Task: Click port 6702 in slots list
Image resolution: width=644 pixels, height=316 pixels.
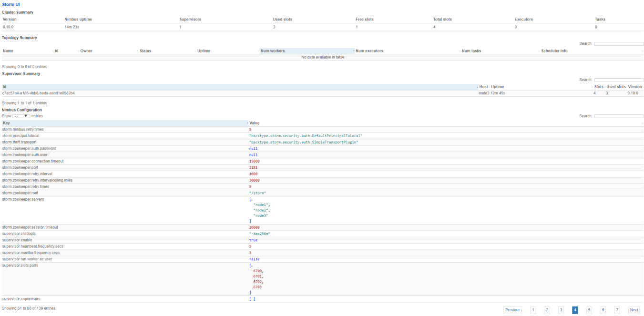Action: 258,281
